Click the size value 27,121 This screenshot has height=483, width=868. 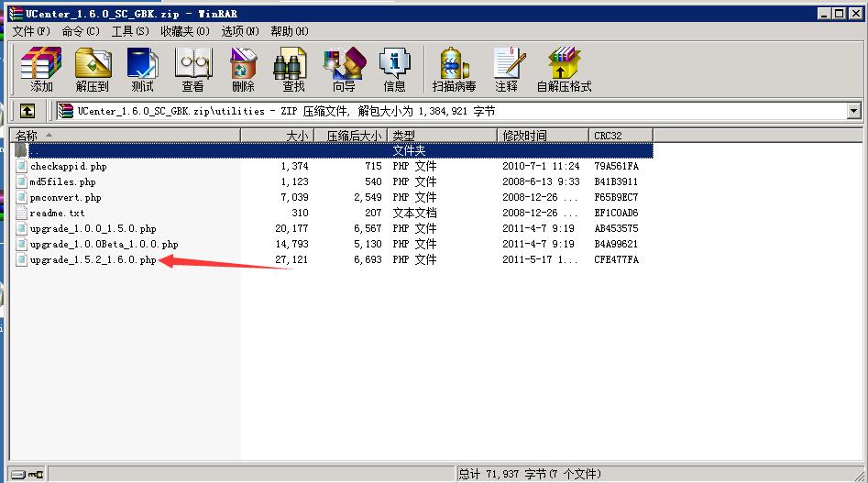[291, 259]
